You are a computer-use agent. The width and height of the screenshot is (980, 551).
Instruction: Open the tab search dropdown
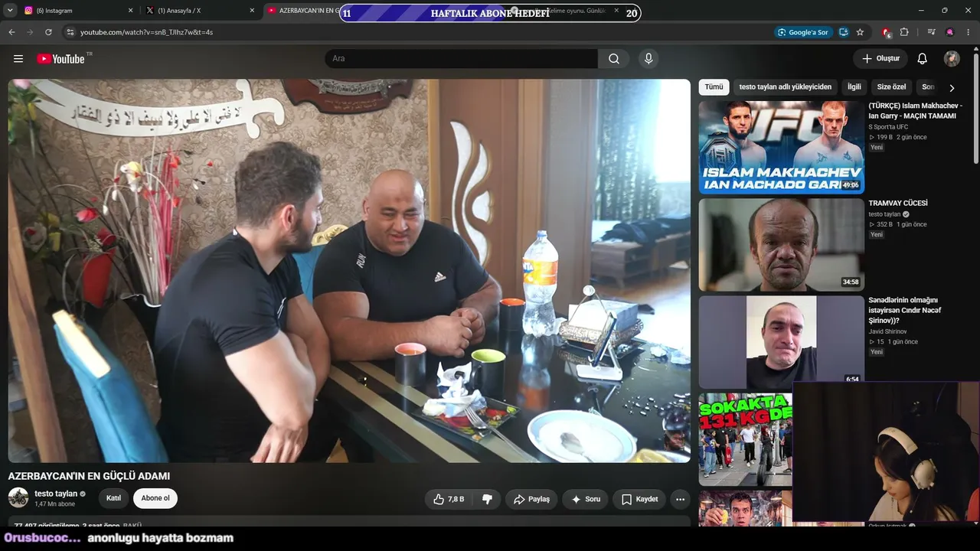11,11
